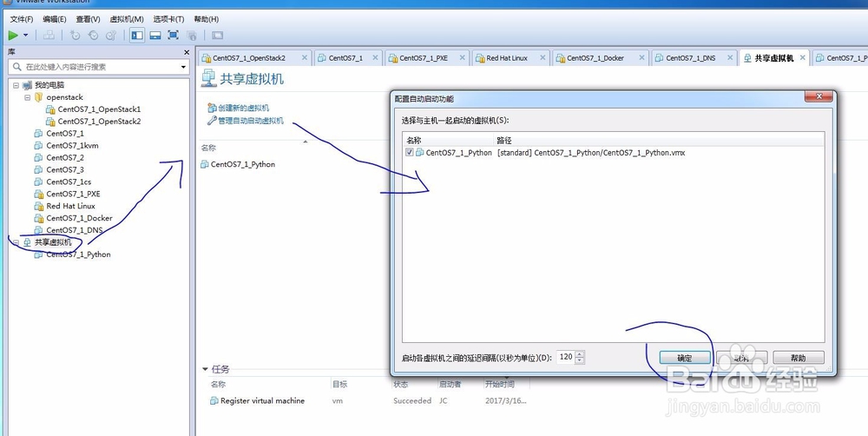Viewport: 868px width, 436px height.
Task: Toggle the thumbnail bar view icon
Action: [155, 36]
